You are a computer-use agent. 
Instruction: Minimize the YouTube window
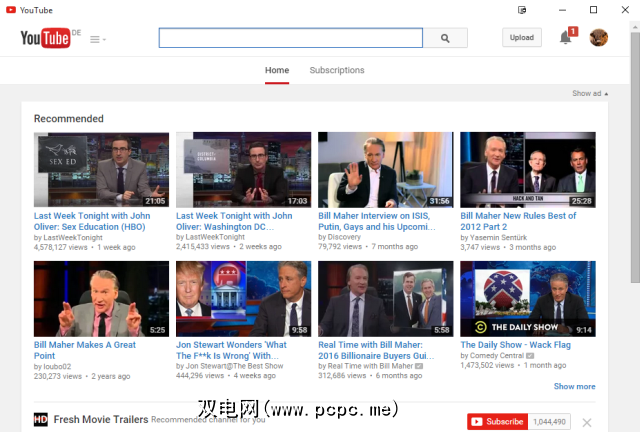click(x=562, y=10)
